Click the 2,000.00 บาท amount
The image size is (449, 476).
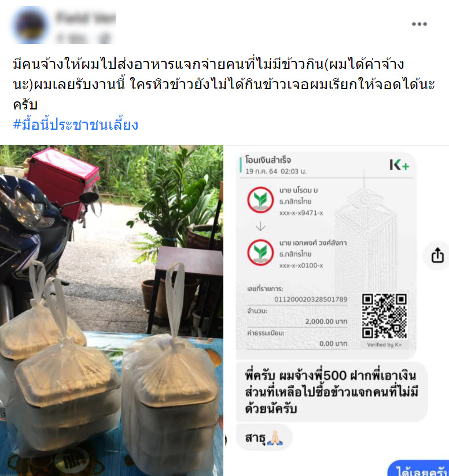[326, 321]
